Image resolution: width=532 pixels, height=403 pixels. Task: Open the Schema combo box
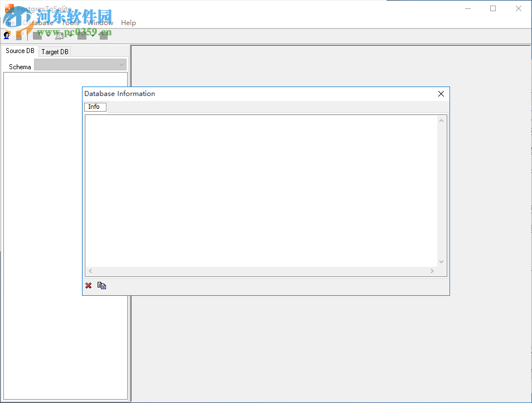[x=121, y=64]
